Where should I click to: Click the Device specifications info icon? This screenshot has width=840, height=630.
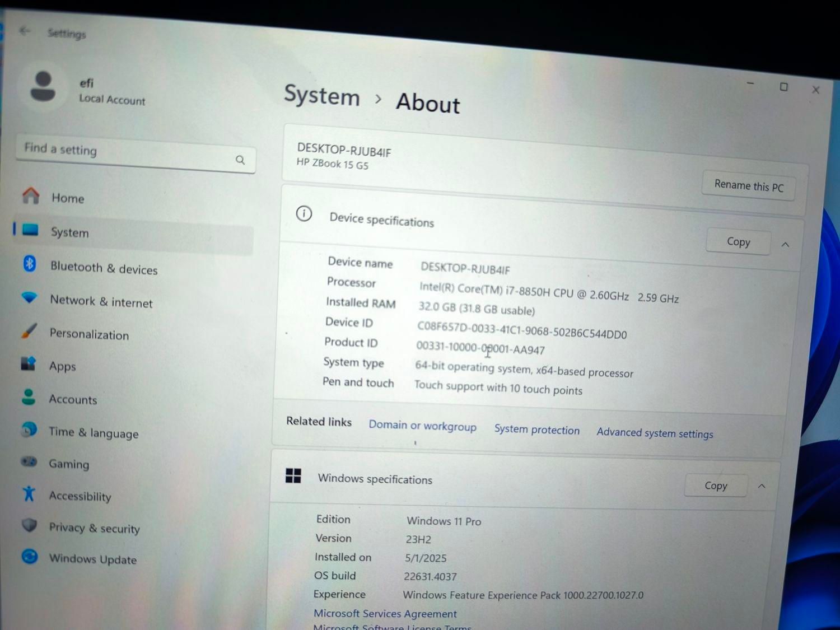(x=304, y=213)
